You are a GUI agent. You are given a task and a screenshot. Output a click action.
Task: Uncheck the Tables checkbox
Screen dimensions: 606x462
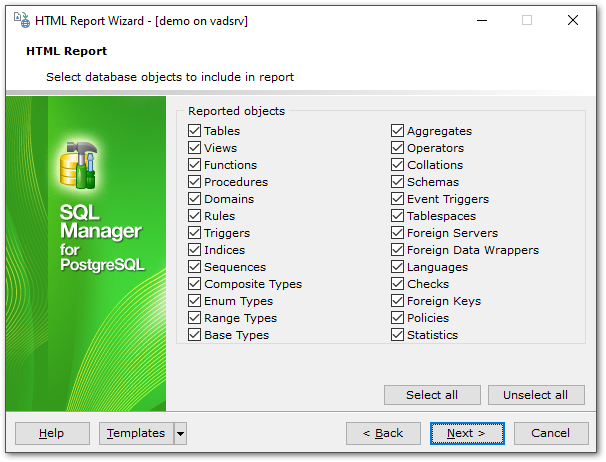pyautogui.click(x=195, y=131)
